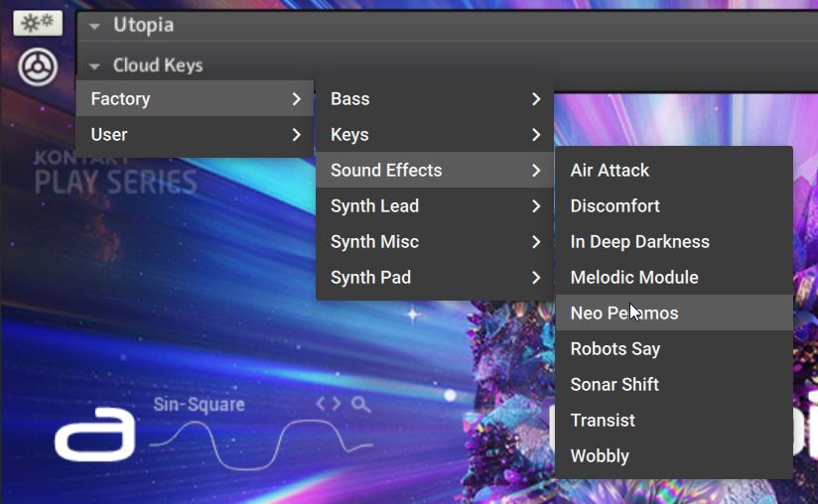Click the Utopia instrument name
The height and width of the screenshot is (504, 818).
(144, 25)
